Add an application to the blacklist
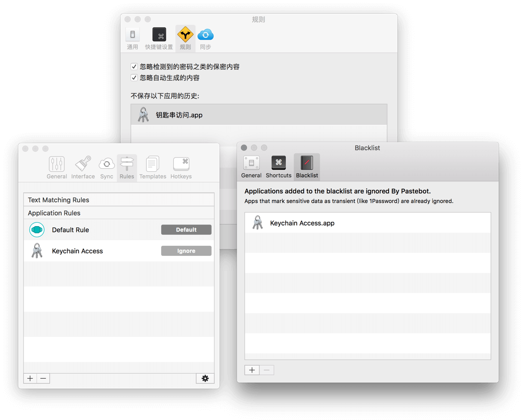The width and height of the screenshot is (523, 420). (252, 370)
